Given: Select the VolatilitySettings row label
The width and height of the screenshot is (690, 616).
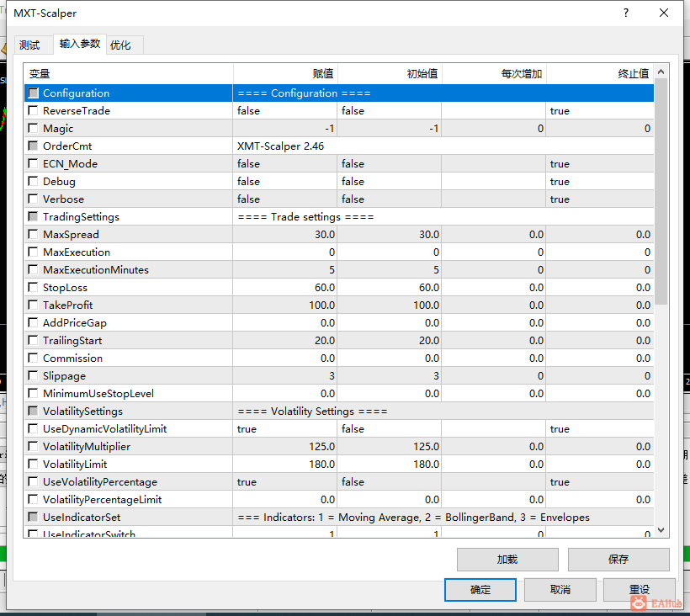Looking at the screenshot, I should coord(82,412).
